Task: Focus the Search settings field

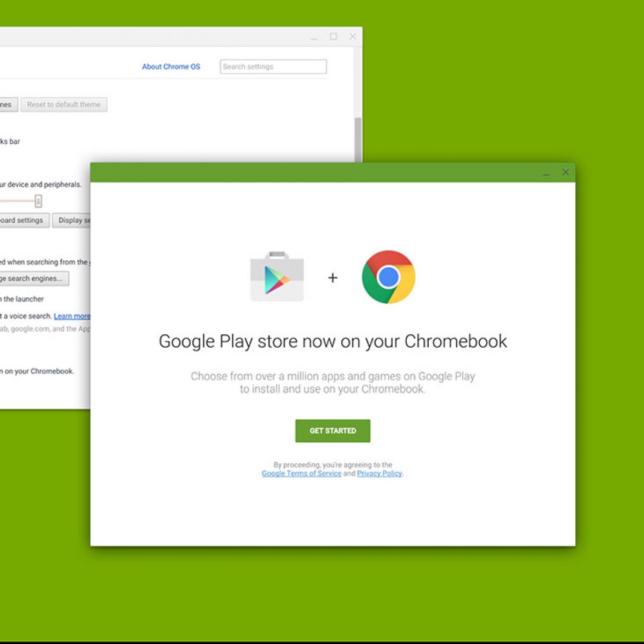Action: (x=273, y=67)
